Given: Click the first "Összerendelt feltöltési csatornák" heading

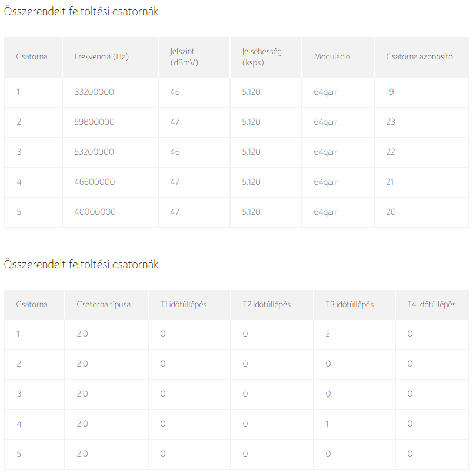Looking at the screenshot, I should (81, 12).
